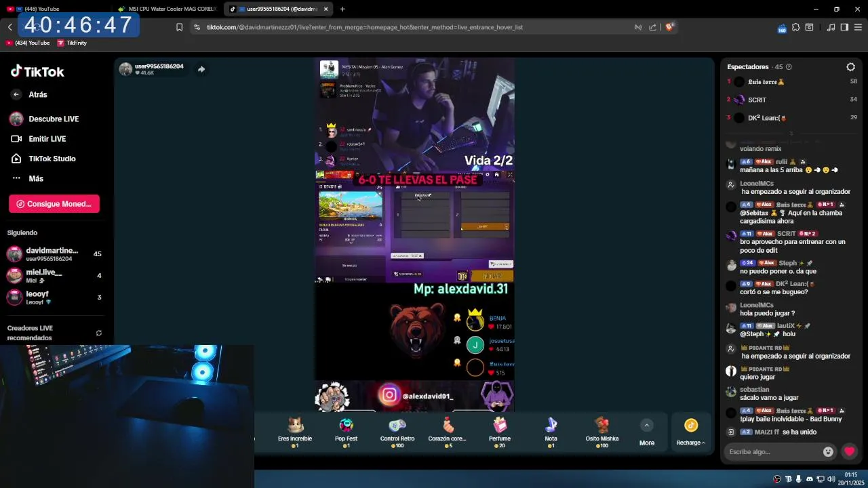Open OBS from the system tray
This screenshot has width=868, height=488.
pos(777,479)
